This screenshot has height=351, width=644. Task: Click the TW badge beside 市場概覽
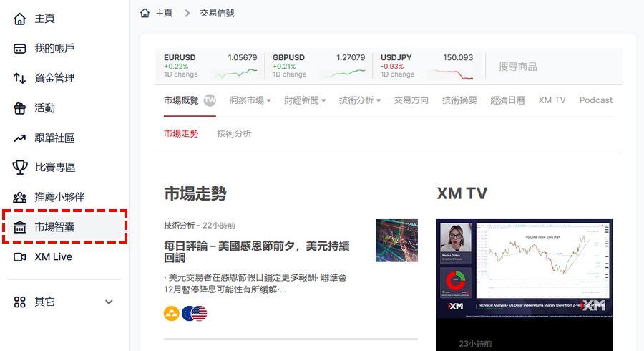(x=210, y=100)
